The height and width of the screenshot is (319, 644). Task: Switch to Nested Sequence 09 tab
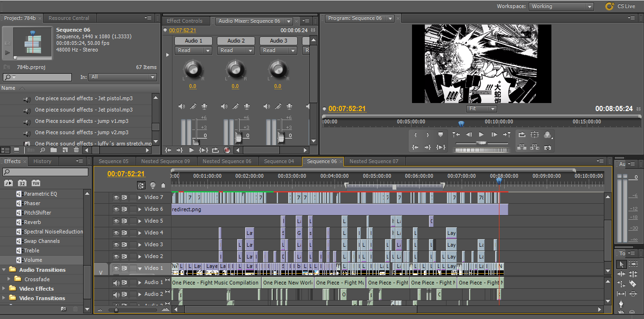[165, 161]
